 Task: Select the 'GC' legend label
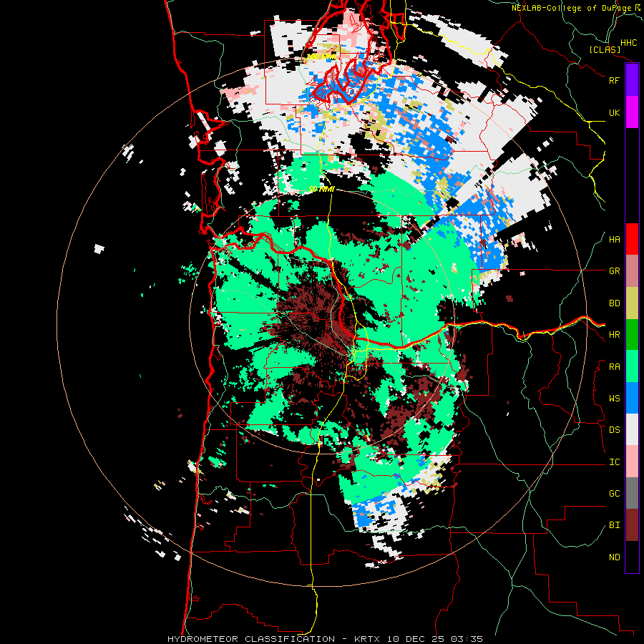click(614, 494)
